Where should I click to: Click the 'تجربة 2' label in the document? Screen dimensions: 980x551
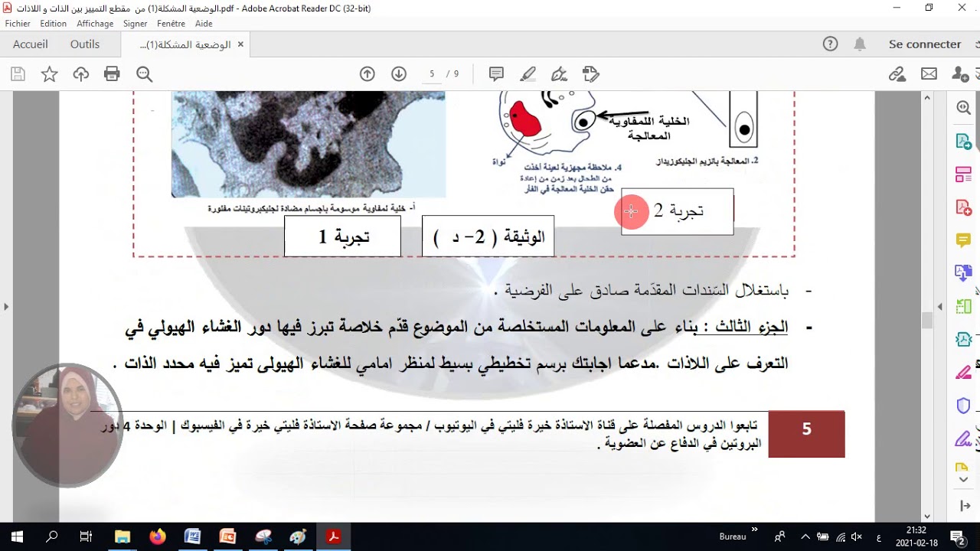coord(678,210)
